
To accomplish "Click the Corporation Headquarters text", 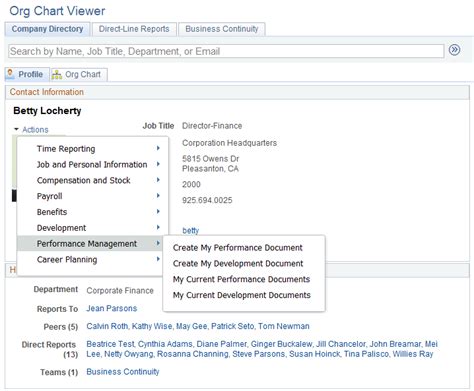I will (229, 143).
